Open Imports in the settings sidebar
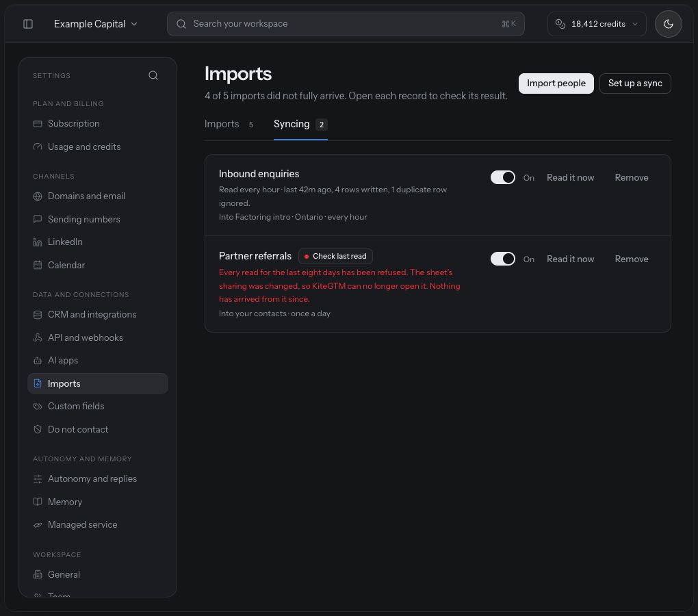 click(x=98, y=384)
